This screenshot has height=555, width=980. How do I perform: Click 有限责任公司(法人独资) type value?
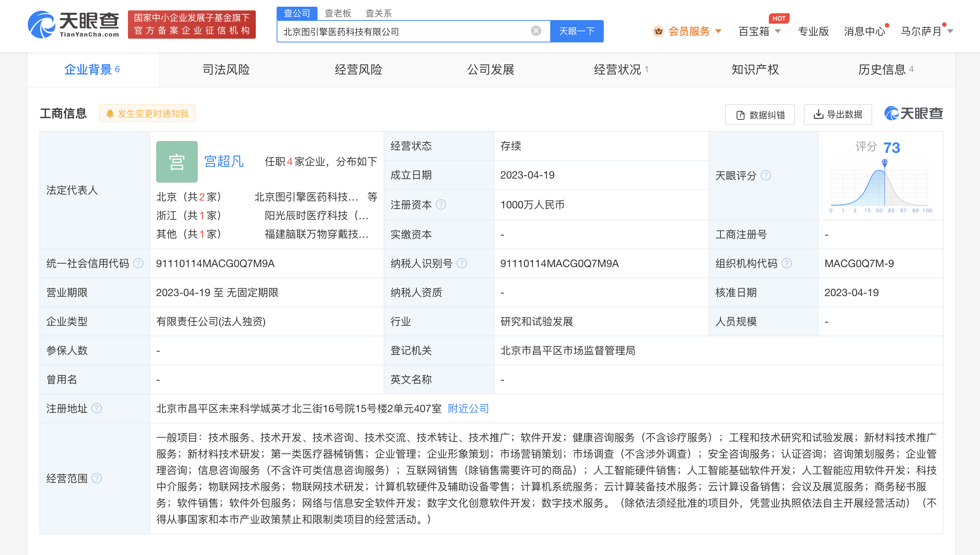(x=211, y=322)
